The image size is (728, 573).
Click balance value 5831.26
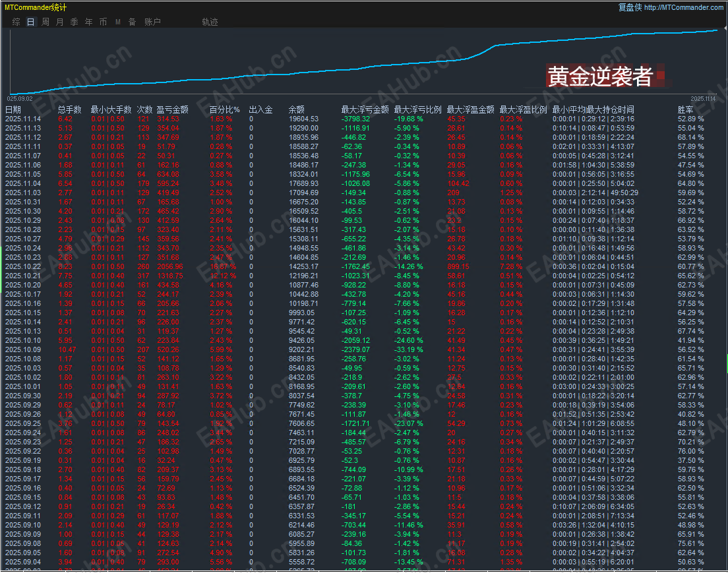click(302, 553)
